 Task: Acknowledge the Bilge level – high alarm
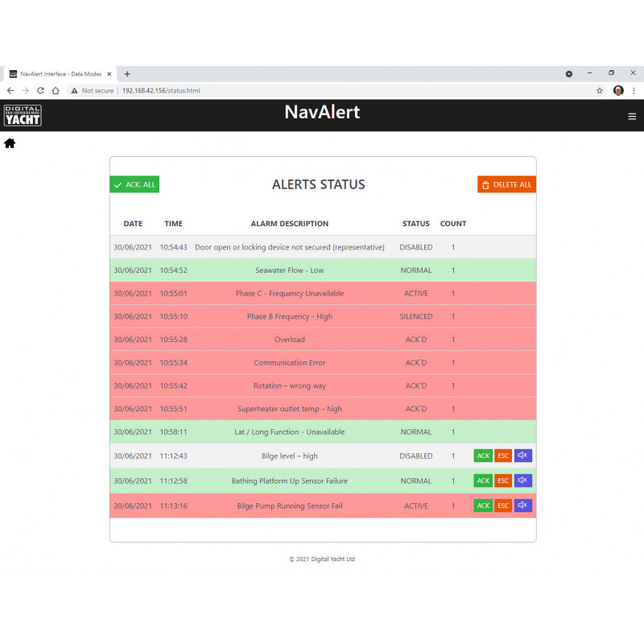pyautogui.click(x=483, y=456)
